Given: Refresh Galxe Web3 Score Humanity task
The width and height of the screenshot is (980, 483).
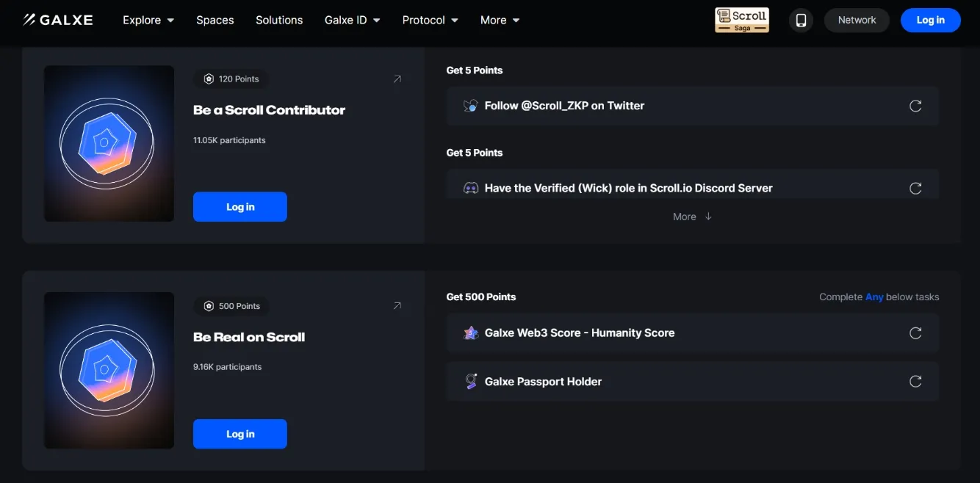Looking at the screenshot, I should tap(915, 333).
